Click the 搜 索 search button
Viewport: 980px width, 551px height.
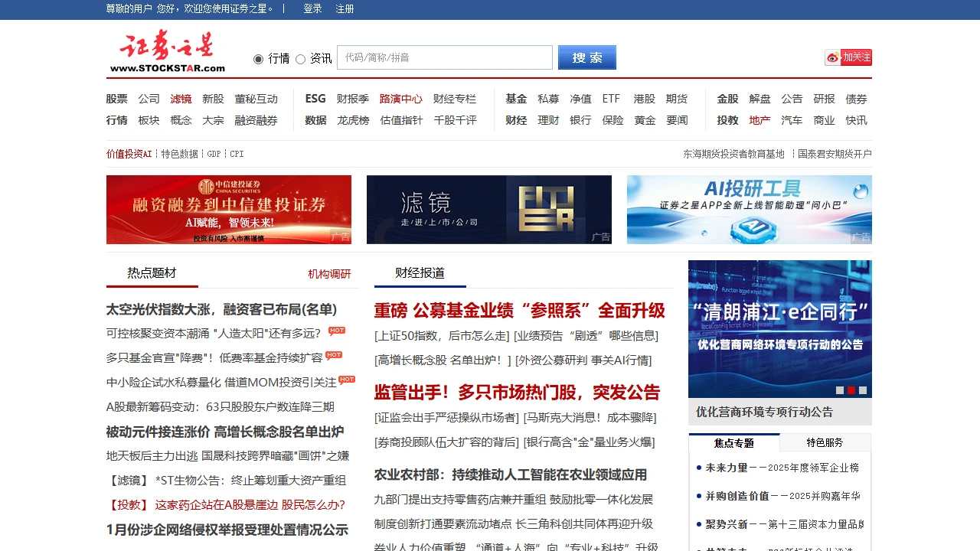point(586,57)
